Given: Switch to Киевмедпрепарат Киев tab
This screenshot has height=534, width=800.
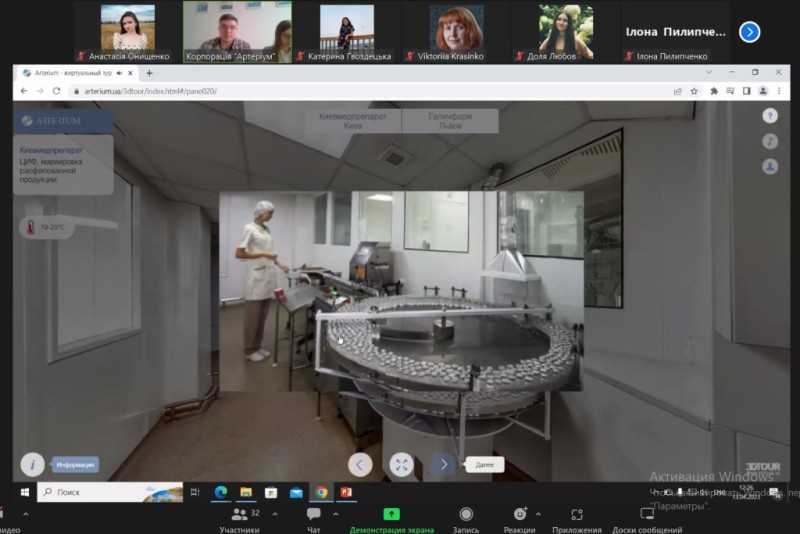Looking at the screenshot, I should coord(353,121).
